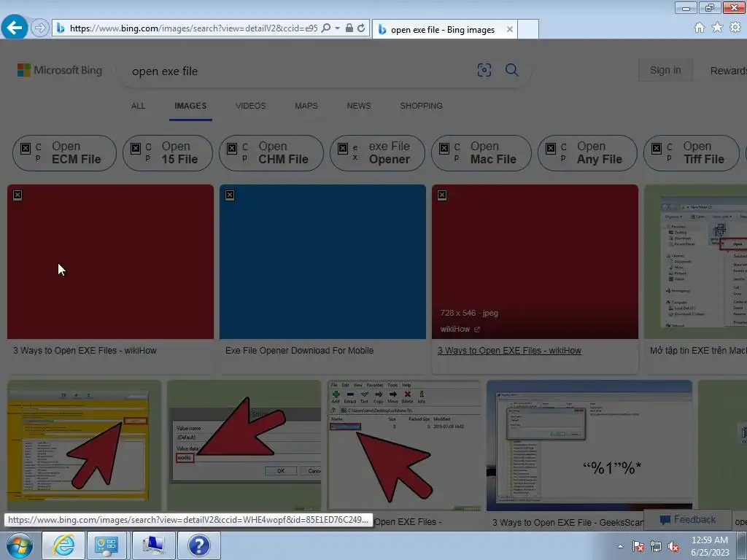
Task: Show hidden tray icons arrow
Action: coord(620,546)
